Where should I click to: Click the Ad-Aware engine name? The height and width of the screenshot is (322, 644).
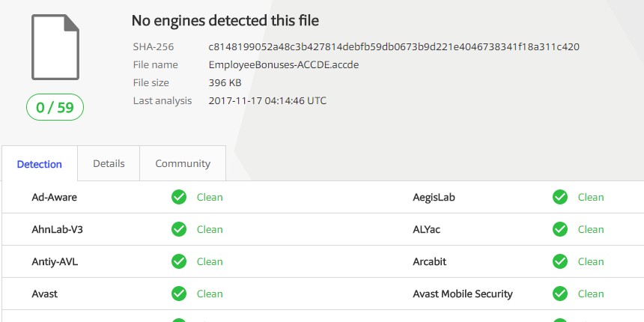pos(54,197)
